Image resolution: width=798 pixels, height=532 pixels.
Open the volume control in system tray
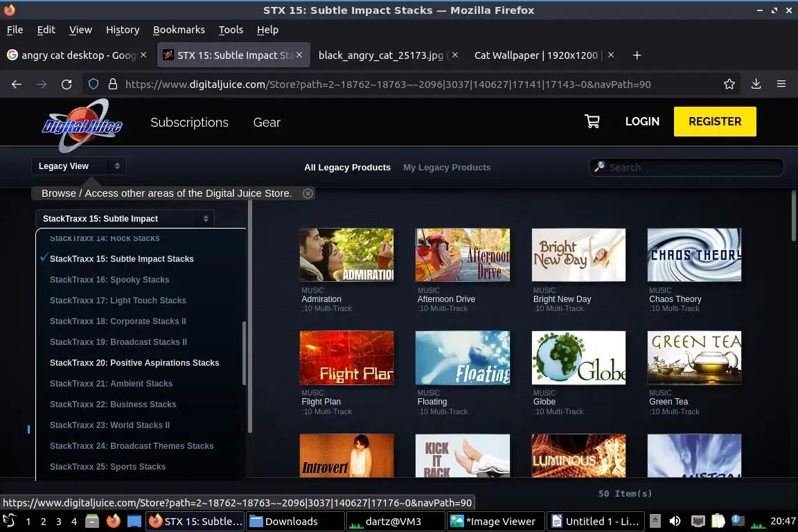coord(675,521)
